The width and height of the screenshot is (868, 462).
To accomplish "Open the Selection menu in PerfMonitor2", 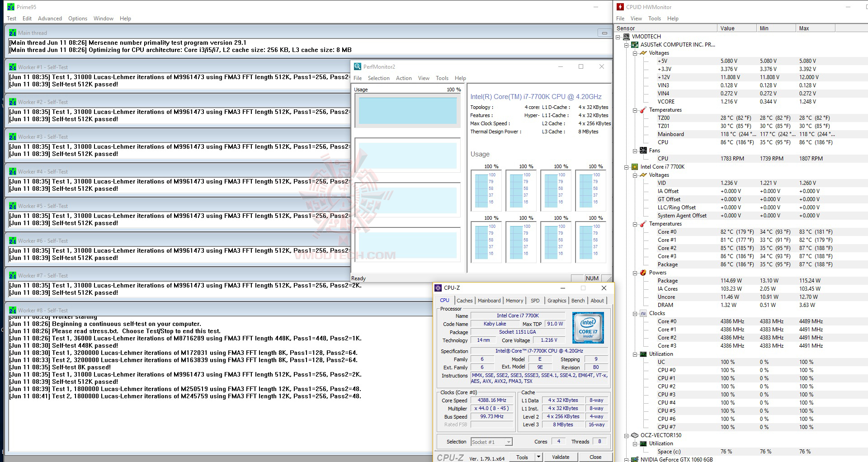I will click(378, 78).
